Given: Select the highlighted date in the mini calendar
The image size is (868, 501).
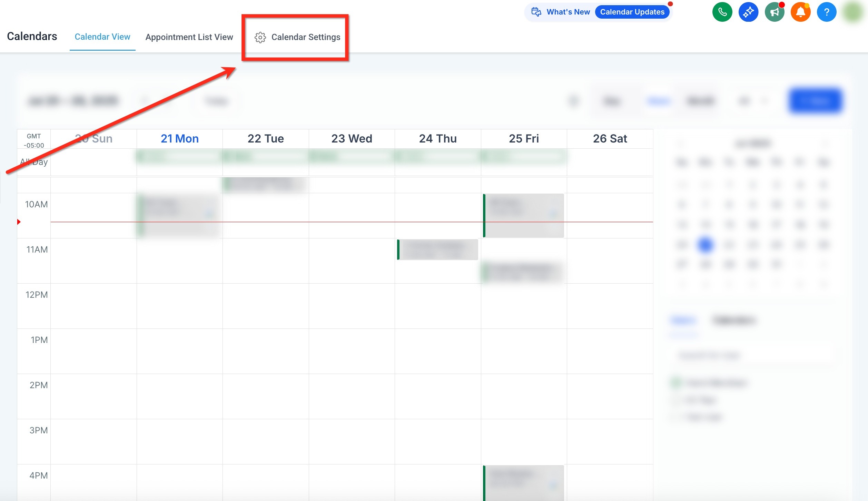Looking at the screenshot, I should coord(706,245).
